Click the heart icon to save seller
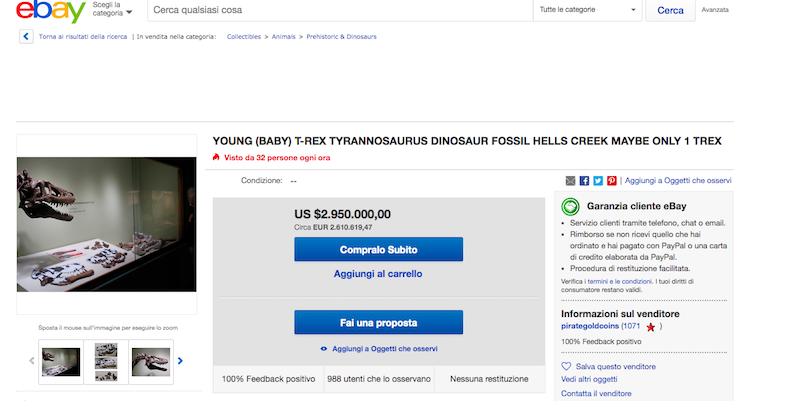800x401 pixels. tap(566, 366)
